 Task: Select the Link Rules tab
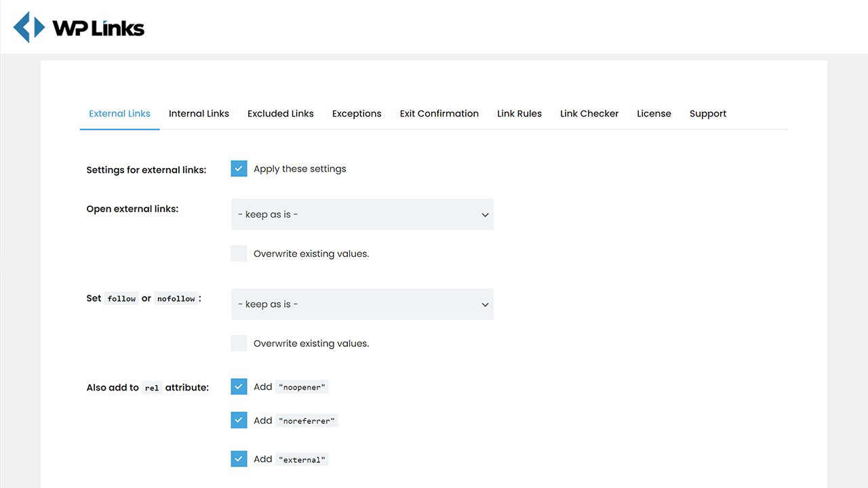point(519,114)
